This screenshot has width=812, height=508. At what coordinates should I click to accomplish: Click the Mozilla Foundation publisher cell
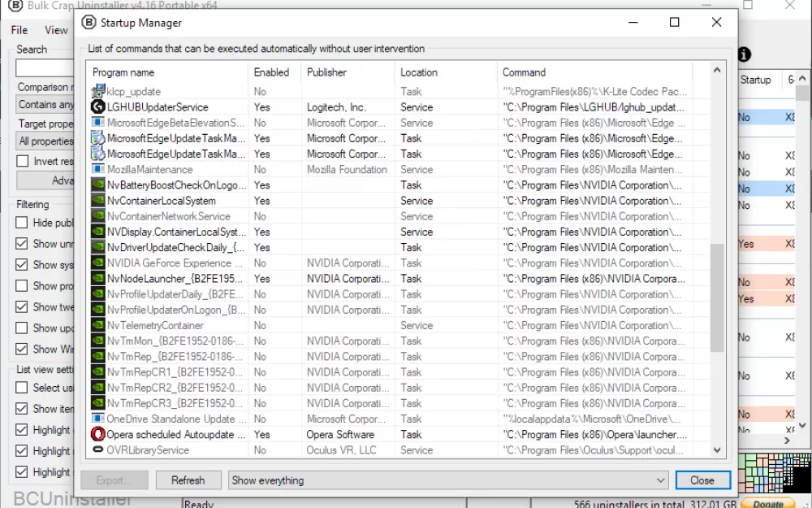tap(347, 170)
